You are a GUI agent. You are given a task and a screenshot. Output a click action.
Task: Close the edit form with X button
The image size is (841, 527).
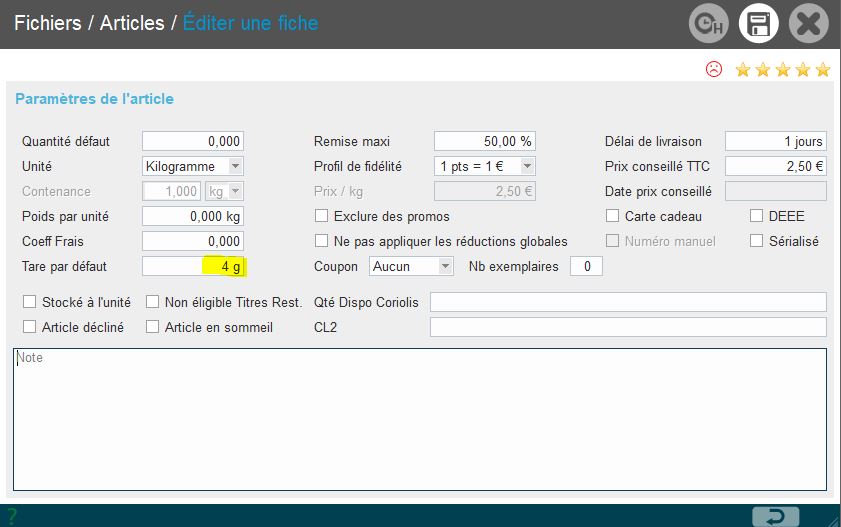click(808, 24)
